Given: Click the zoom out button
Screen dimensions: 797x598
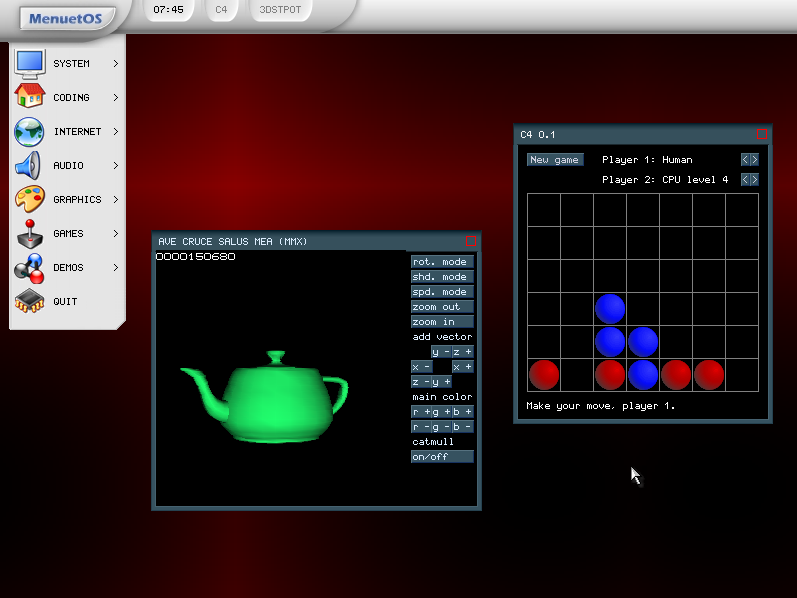Looking at the screenshot, I should click(x=442, y=307).
